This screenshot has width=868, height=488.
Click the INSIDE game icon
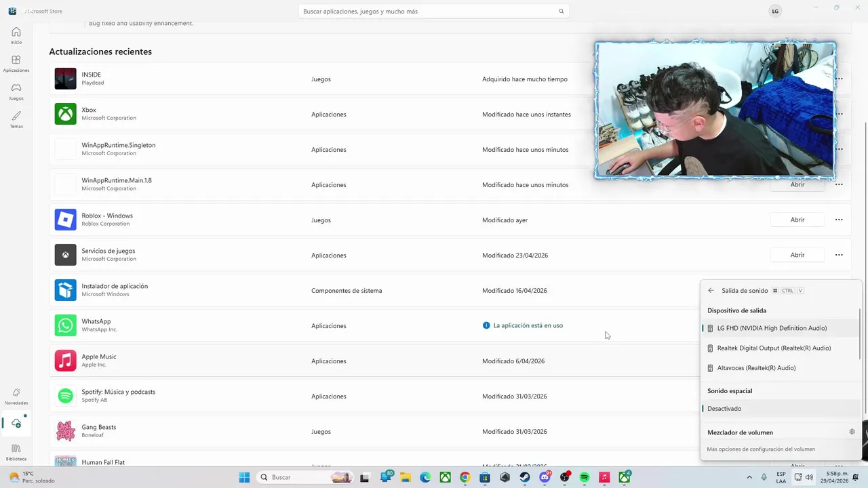pos(66,79)
